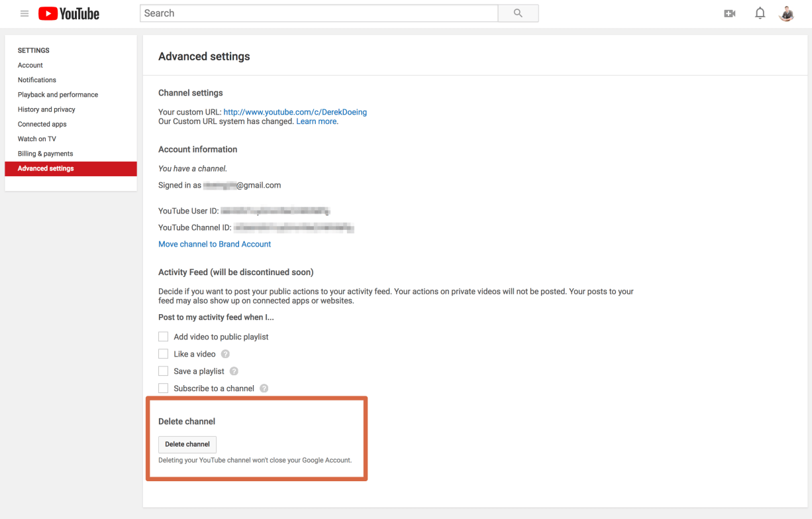Click the question mark beside Save a playlist
Viewport: 812px width, 519px height.
[x=233, y=371]
